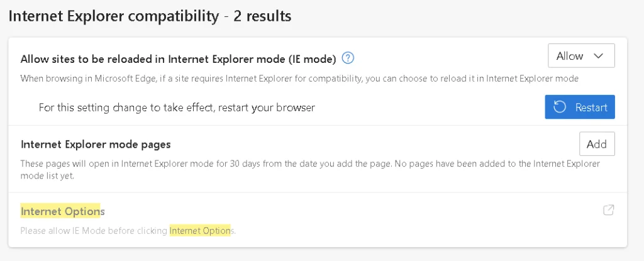Click the IE mode help question mark icon
This screenshot has height=261, width=644.
(x=348, y=58)
